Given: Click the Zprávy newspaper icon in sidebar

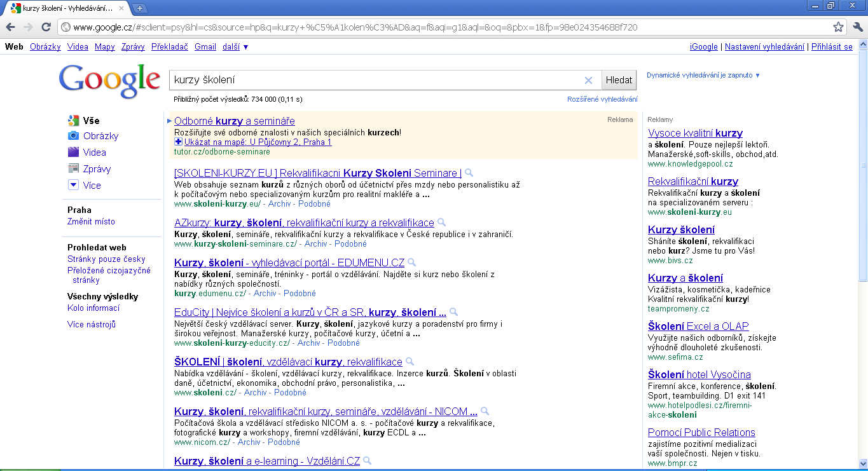Looking at the screenshot, I should coord(73,168).
